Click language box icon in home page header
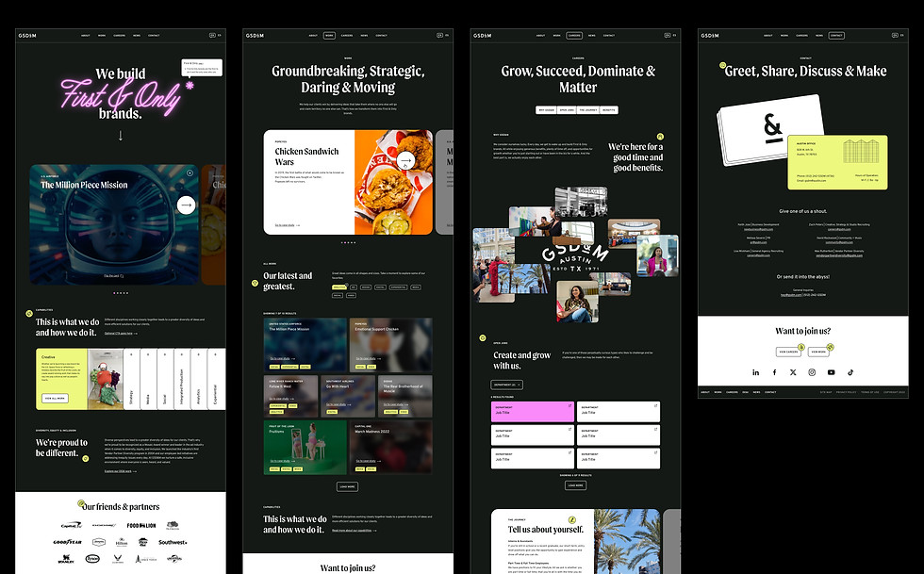 (x=212, y=36)
